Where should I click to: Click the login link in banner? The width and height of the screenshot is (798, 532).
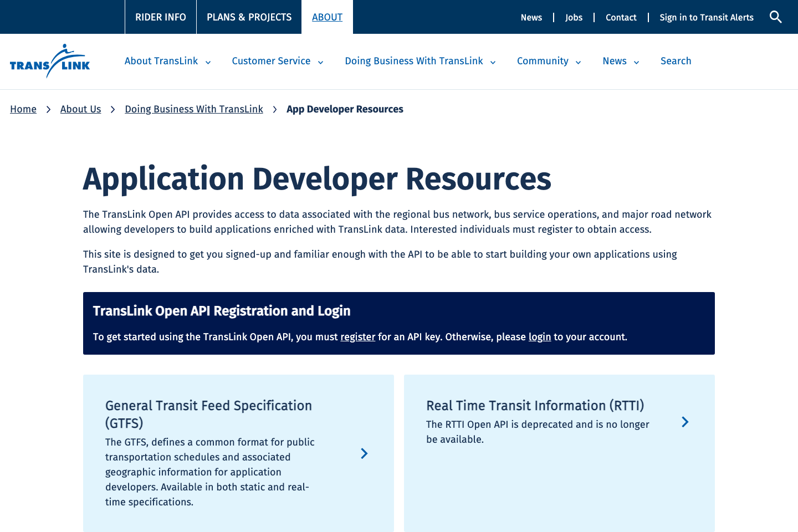(539, 337)
